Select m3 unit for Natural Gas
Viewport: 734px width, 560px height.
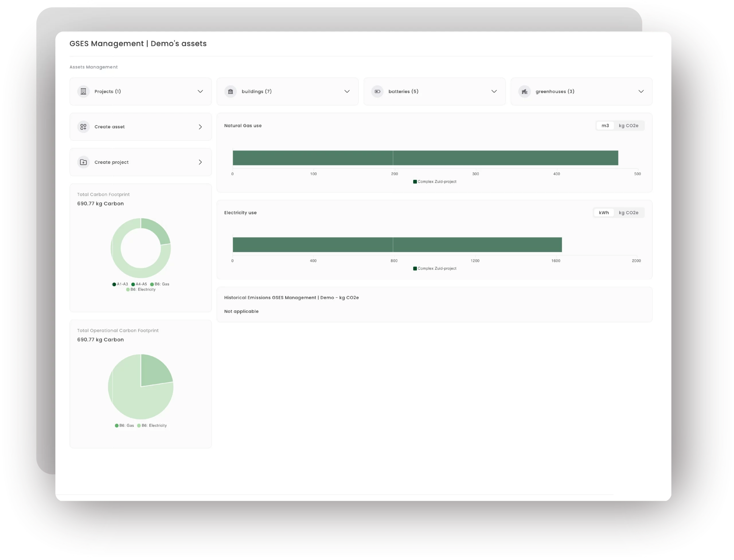pyautogui.click(x=605, y=126)
